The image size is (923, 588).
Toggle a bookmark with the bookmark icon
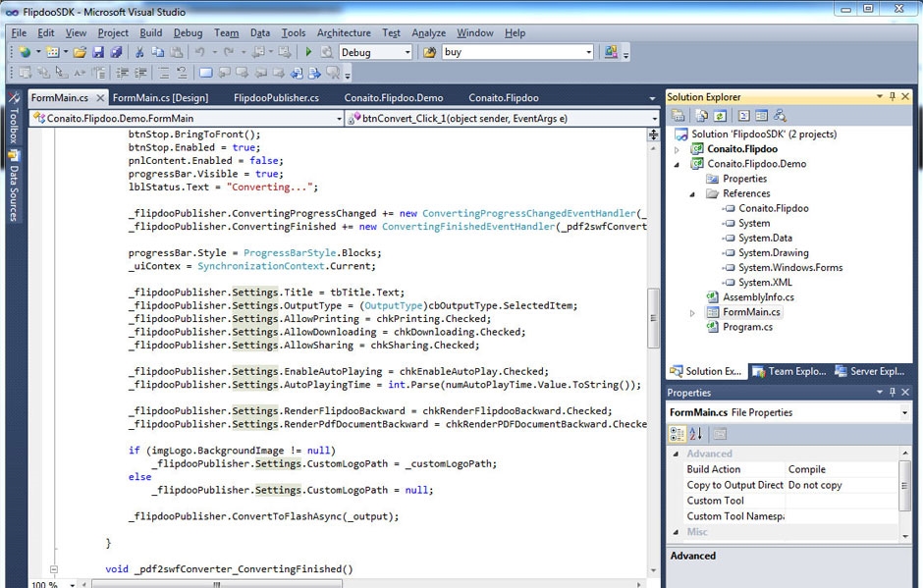coord(206,73)
